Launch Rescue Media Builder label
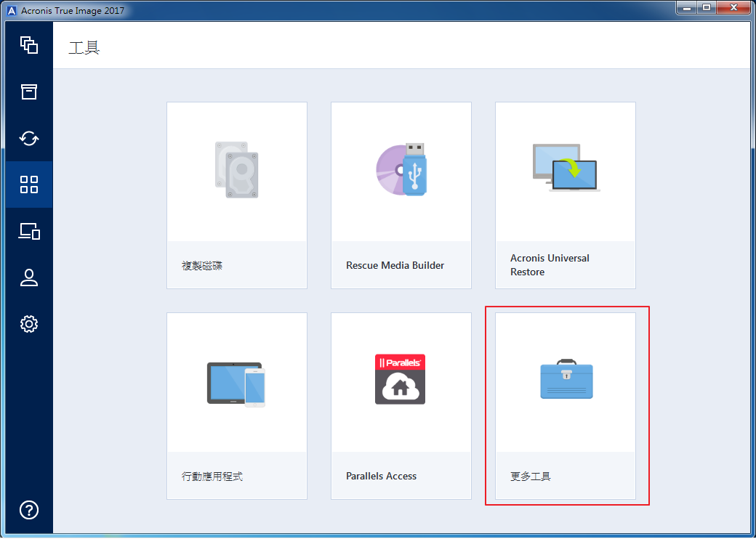756x539 pixels. click(x=395, y=265)
